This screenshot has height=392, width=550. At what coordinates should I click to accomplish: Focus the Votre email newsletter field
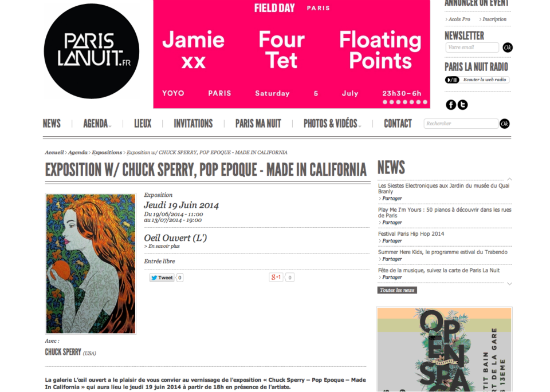(x=472, y=47)
